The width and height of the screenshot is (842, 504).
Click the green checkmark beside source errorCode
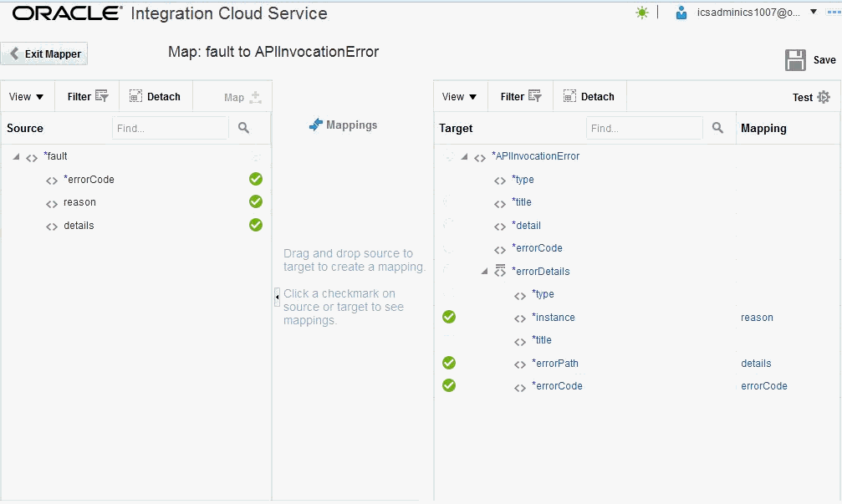256,179
